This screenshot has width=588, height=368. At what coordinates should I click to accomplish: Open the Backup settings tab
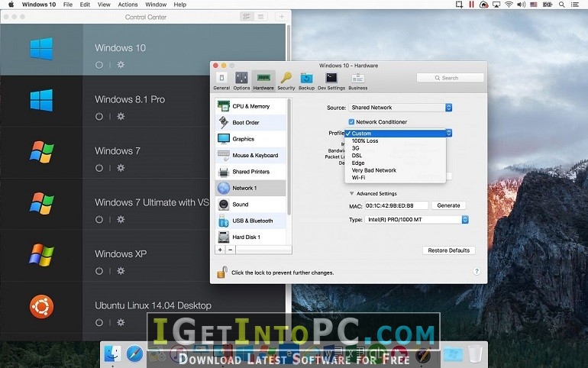[x=306, y=82]
